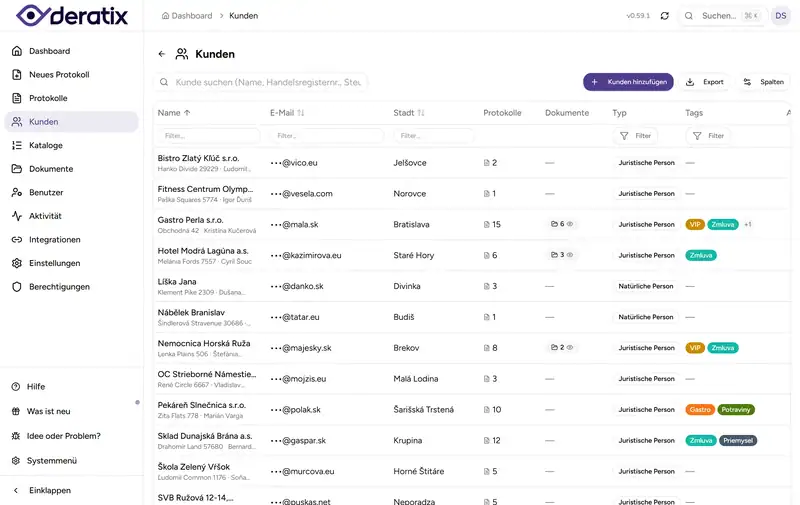The width and height of the screenshot is (800, 505).
Task: Go to Protokolle in the sidebar
Action: point(71,98)
